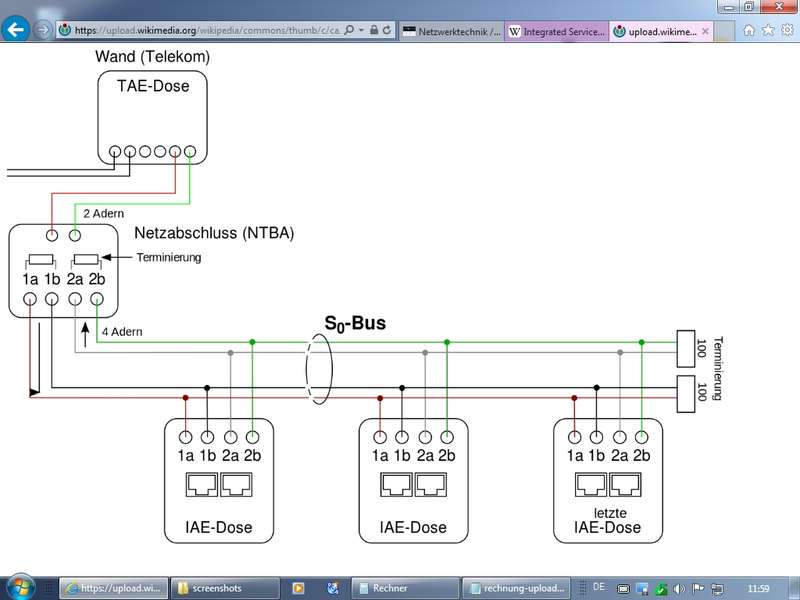Click the S0-Bus label

(355, 323)
